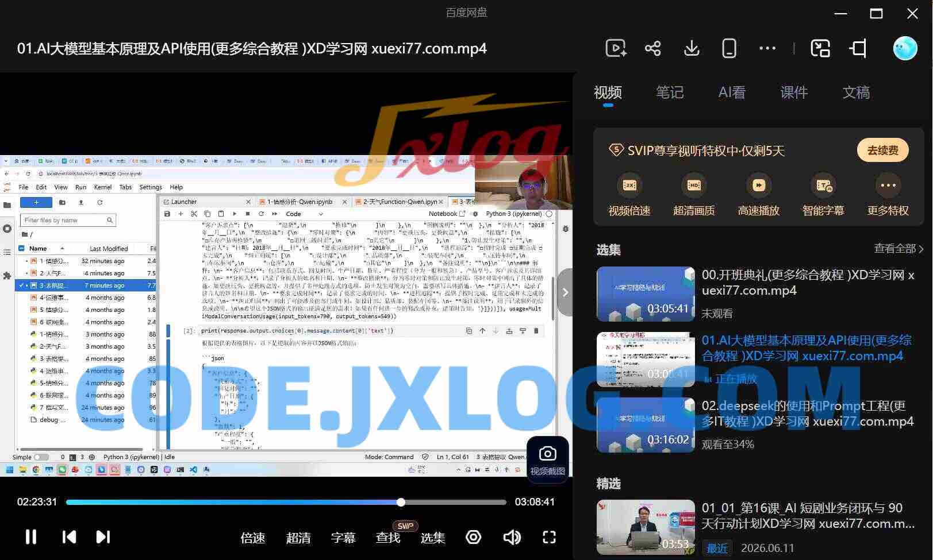The height and width of the screenshot is (560, 933).
Task: Switch to the 视频 tab
Action: pyautogui.click(x=608, y=92)
